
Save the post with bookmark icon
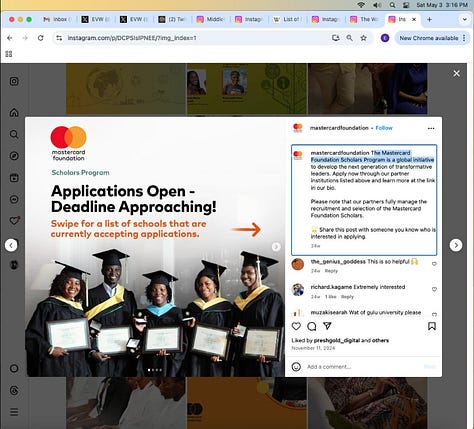click(432, 326)
